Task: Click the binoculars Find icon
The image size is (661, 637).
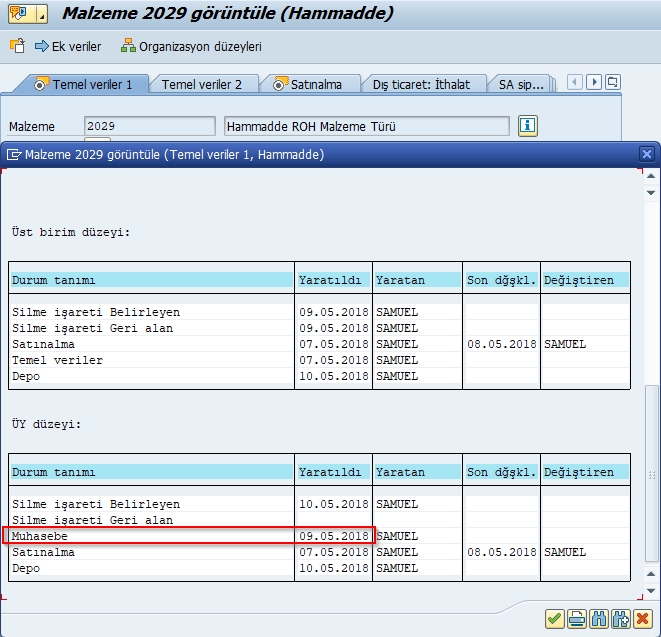Action: (x=599, y=619)
